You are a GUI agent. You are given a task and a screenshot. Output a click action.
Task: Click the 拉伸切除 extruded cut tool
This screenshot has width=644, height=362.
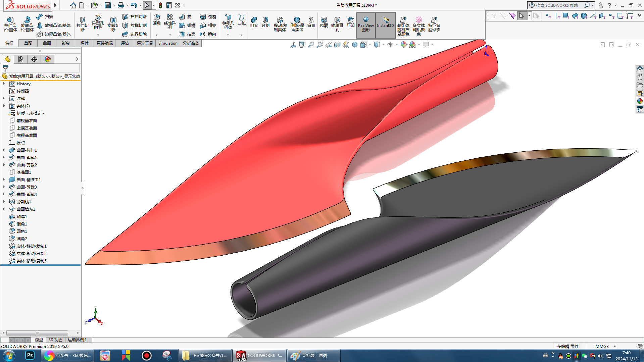coord(82,23)
